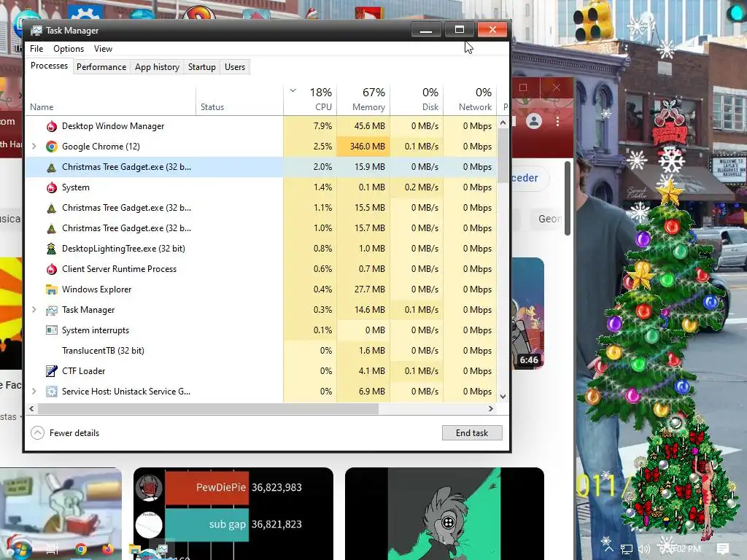Click the Google Chrome process icon
The height and width of the screenshot is (560, 747).
point(52,147)
